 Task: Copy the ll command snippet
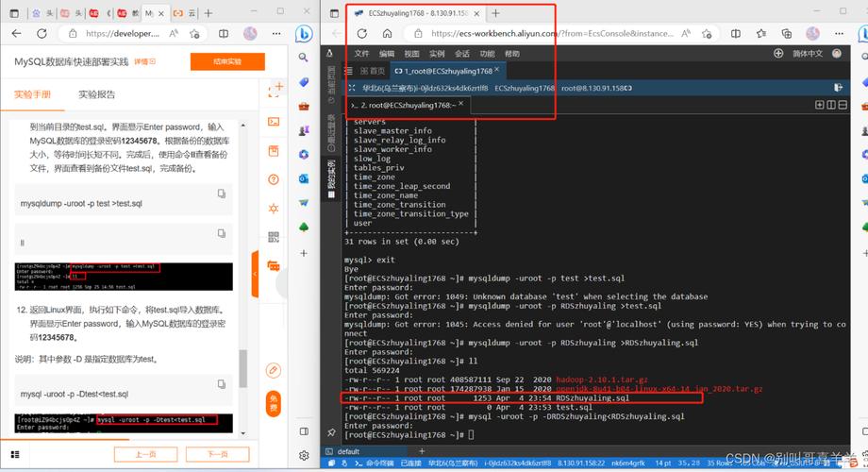click(222, 233)
